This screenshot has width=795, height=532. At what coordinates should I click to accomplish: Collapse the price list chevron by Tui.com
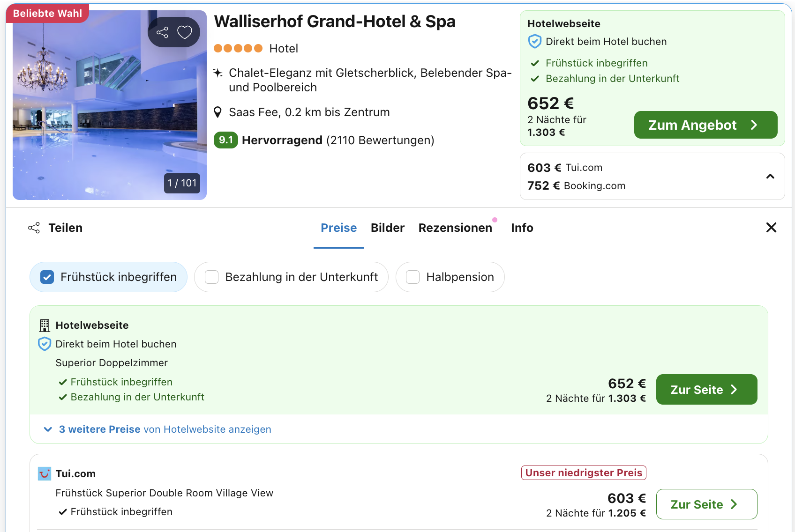pyautogui.click(x=770, y=177)
